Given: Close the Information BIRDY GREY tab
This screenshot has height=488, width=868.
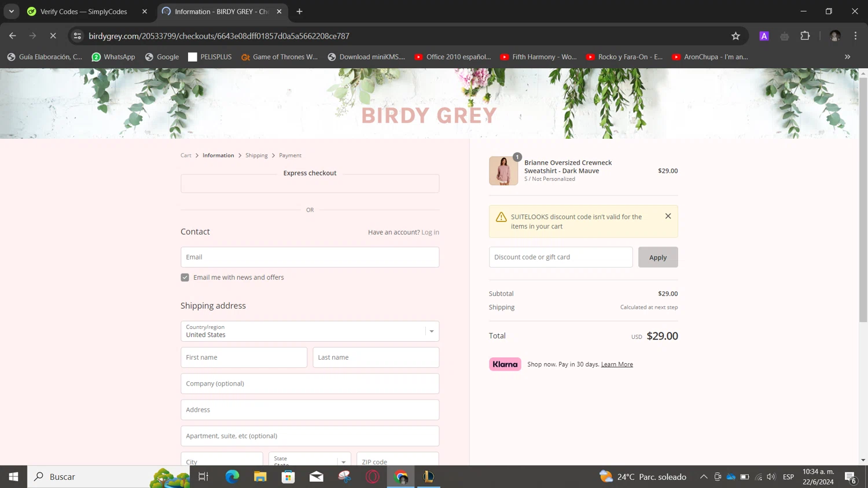Looking at the screenshot, I should point(279,12).
